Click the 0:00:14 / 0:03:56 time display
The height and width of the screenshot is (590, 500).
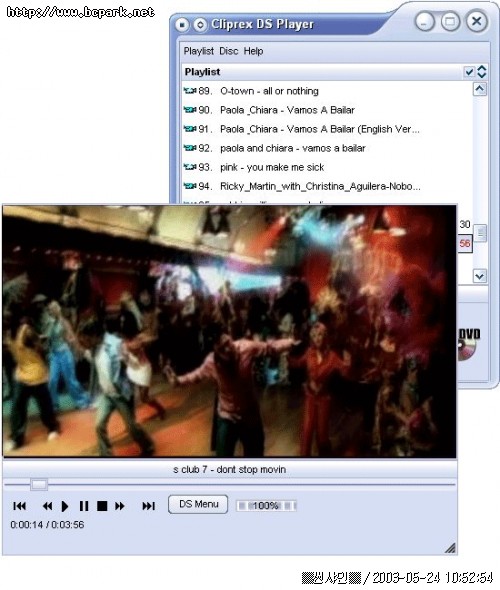47,525
